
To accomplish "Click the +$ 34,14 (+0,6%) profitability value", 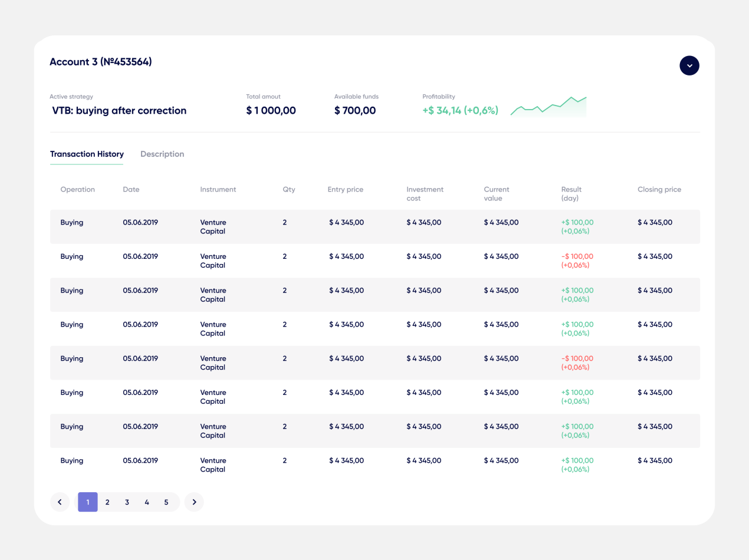I will (461, 111).
